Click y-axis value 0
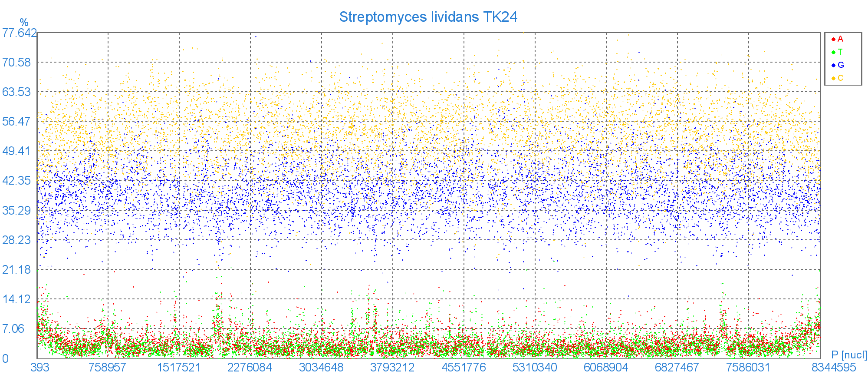Screen dimensions: 868x391 [5, 359]
